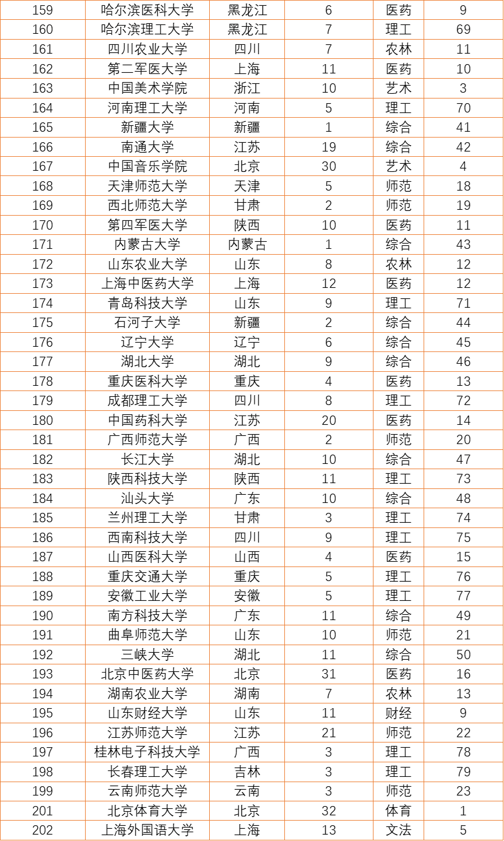The height and width of the screenshot is (841, 504).
Task: Click the cell 内蒙古大学
Action: 147,244
